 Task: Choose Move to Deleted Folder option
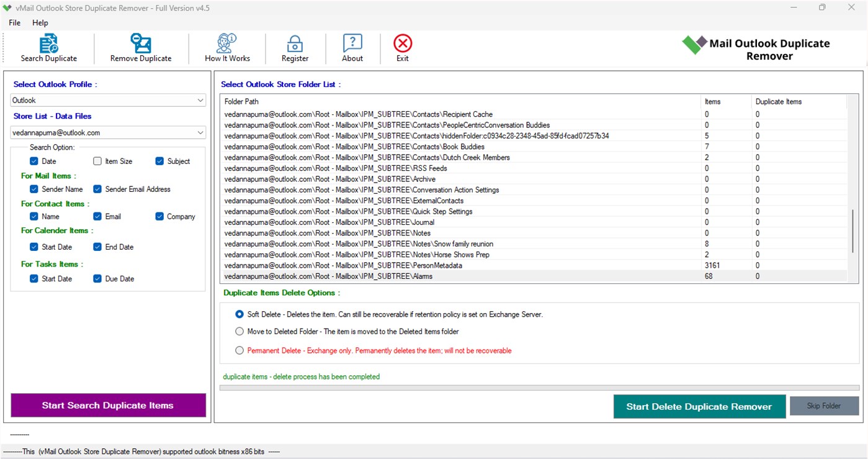239,331
